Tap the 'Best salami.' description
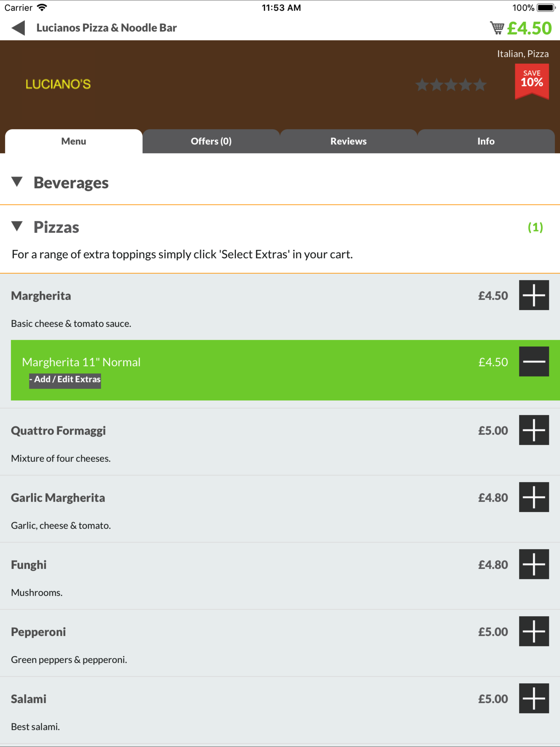 click(x=36, y=727)
